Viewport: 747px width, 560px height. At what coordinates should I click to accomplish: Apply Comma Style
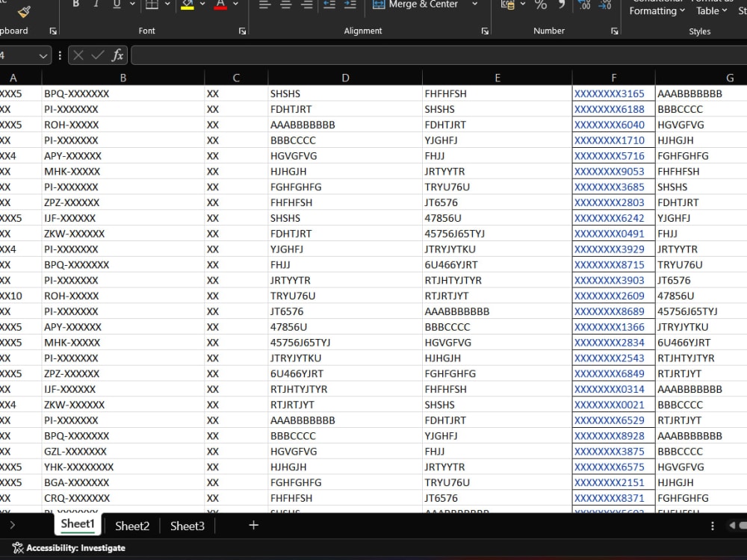pos(561,4)
